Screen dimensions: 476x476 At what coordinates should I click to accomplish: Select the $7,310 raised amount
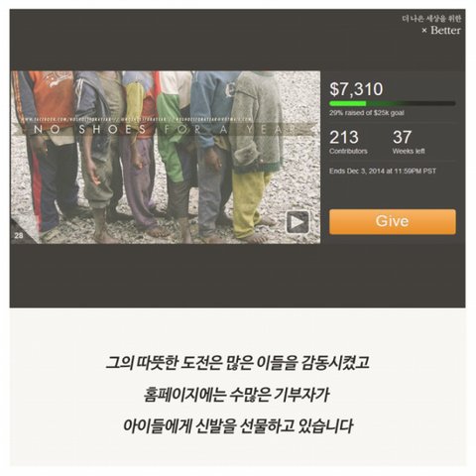(356, 89)
